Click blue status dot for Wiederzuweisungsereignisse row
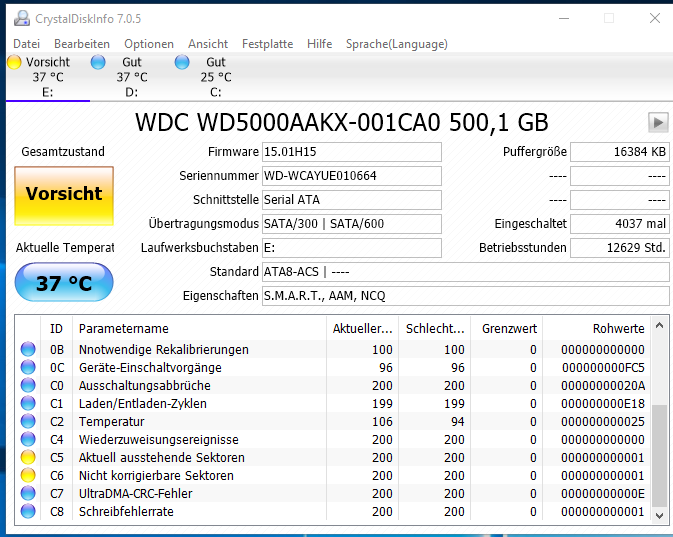This screenshot has height=537, width=673. coord(28,440)
